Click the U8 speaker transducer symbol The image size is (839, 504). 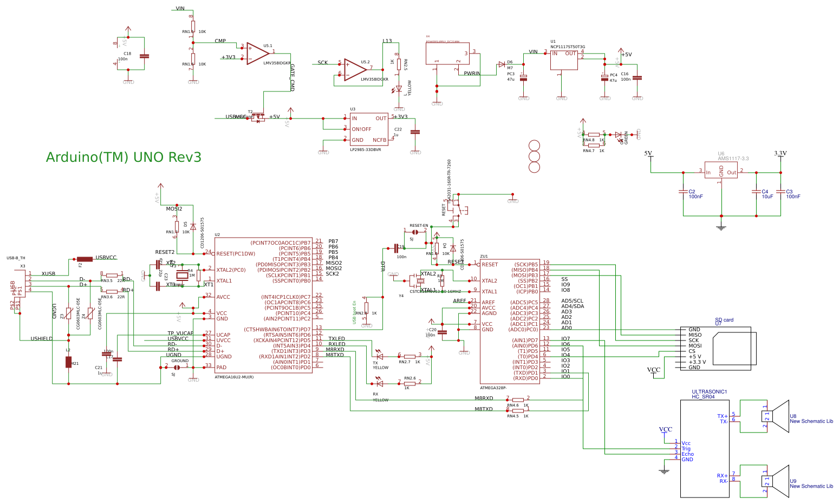click(776, 416)
